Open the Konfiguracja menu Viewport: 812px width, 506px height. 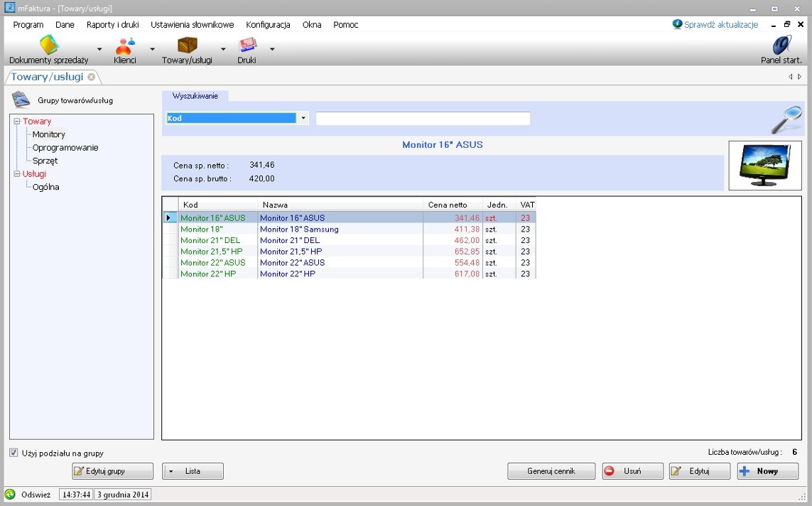tap(268, 24)
